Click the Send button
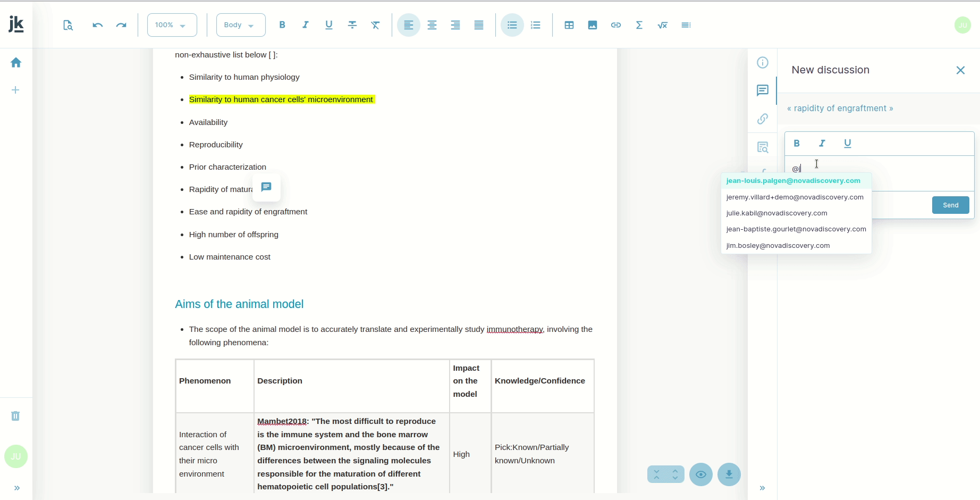Image resolution: width=980 pixels, height=500 pixels. (950, 205)
